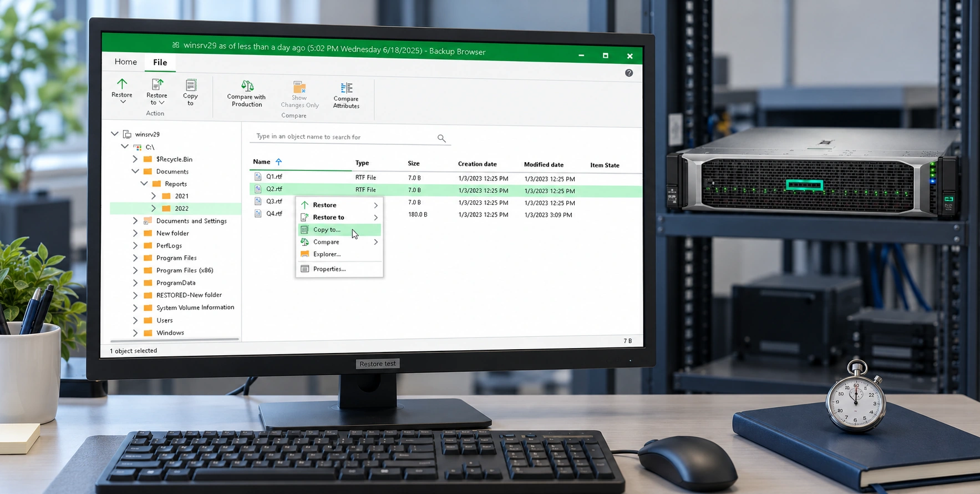This screenshot has height=494, width=980.
Task: Click the C:\ drive icon
Action: click(x=137, y=147)
